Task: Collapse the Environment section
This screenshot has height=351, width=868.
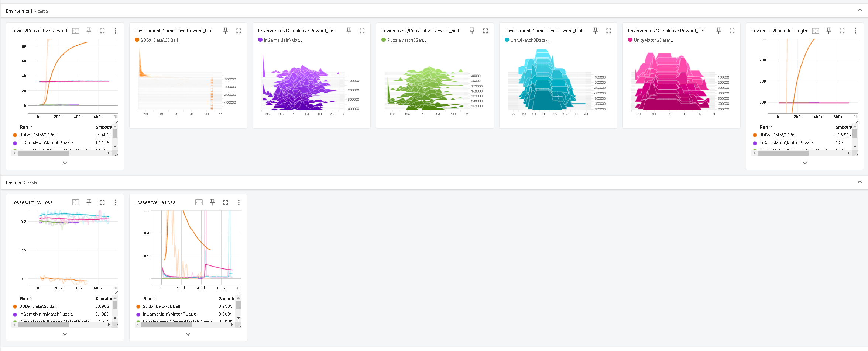Action: (x=860, y=10)
